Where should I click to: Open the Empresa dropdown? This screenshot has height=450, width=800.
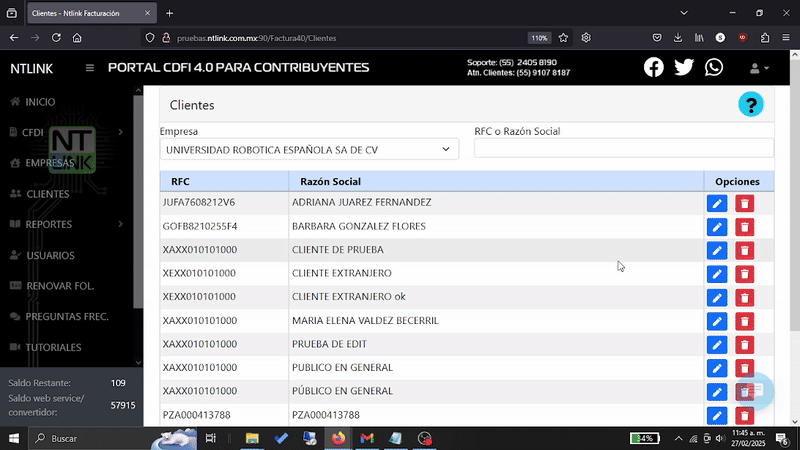click(309, 149)
